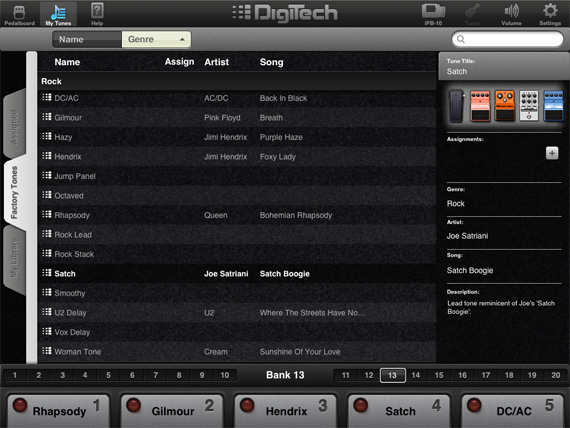
Task: Click the grid icon beside Rock Lead
Action: [47, 233]
